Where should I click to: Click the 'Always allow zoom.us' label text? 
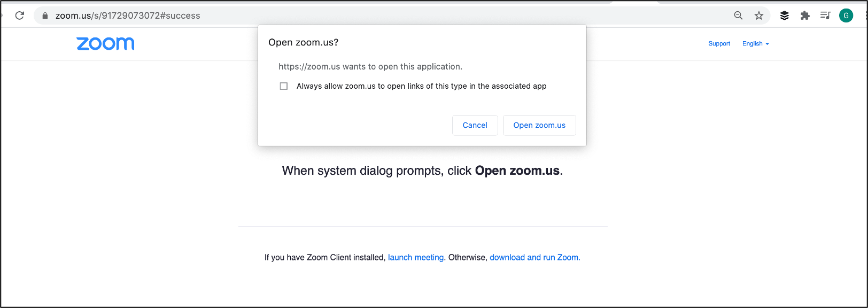[421, 86]
